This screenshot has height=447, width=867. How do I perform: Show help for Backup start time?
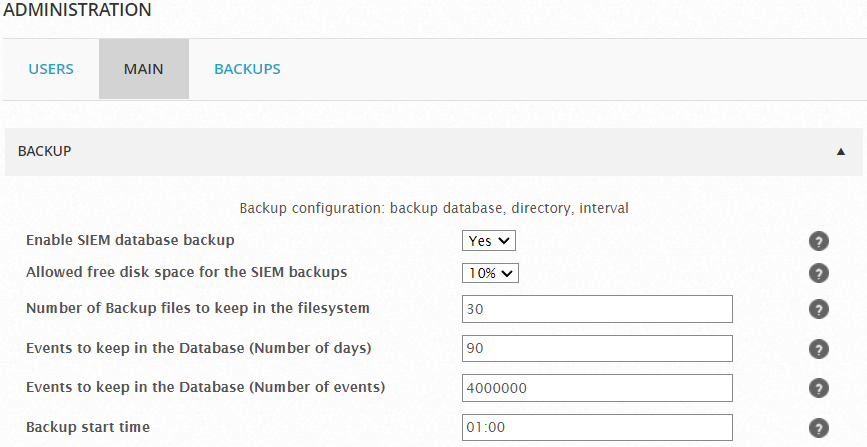818,428
